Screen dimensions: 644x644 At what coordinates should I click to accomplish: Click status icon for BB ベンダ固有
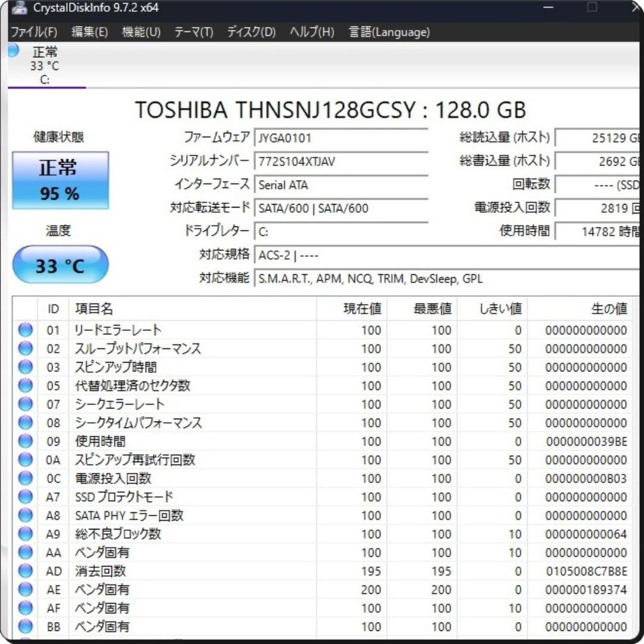click(x=26, y=626)
